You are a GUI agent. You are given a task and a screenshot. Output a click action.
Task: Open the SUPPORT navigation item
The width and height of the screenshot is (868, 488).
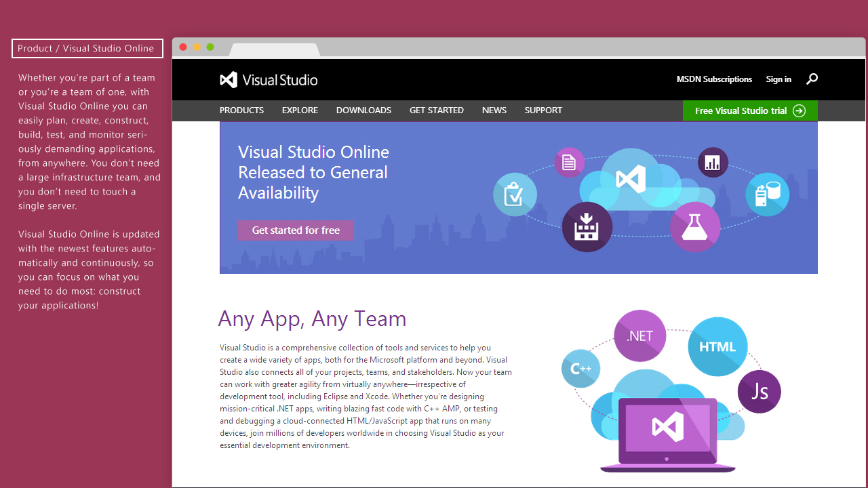point(543,110)
